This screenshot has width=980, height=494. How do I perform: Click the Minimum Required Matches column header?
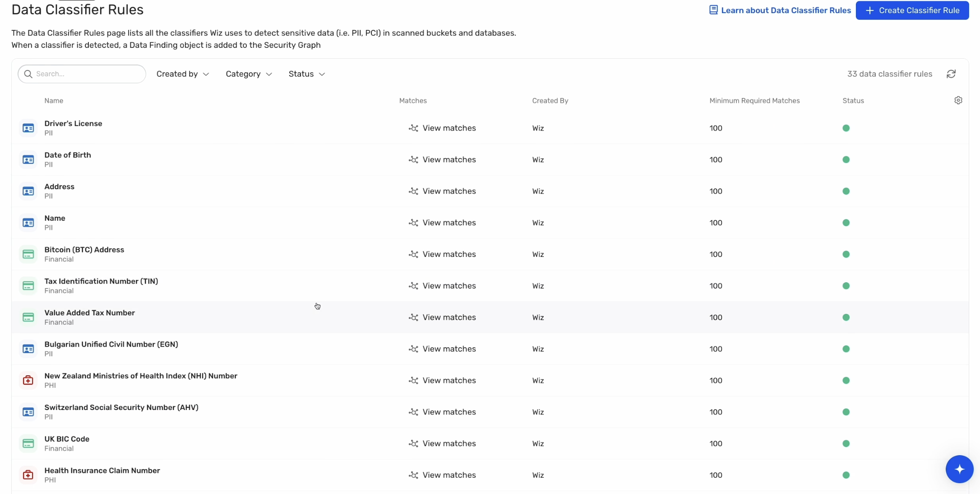[754, 101]
